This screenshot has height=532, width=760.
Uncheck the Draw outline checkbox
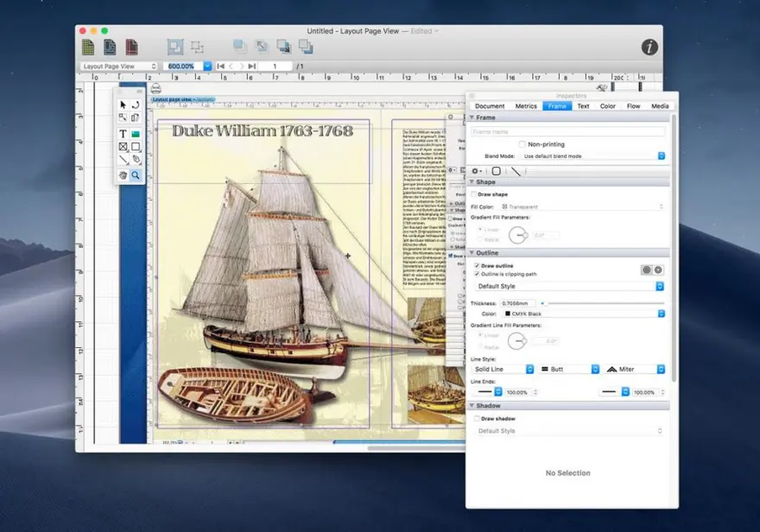[x=477, y=265]
